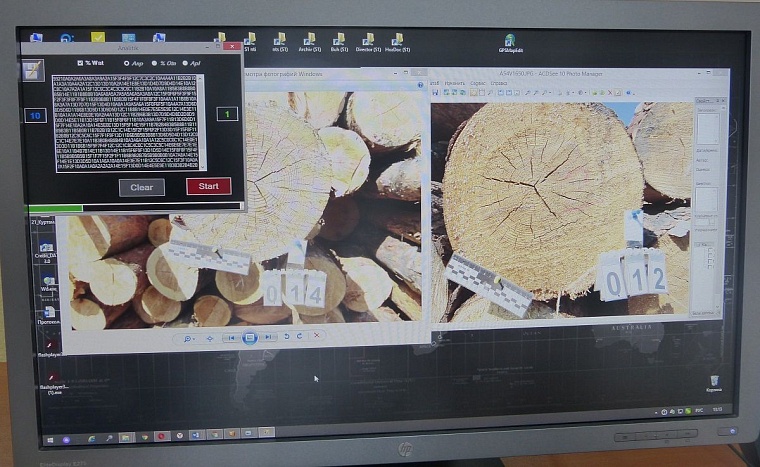Click the green progress bar in Analitik

pyautogui.click(x=55, y=208)
